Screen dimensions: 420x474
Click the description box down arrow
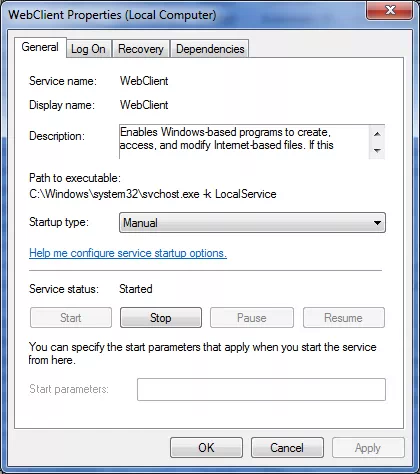377,151
